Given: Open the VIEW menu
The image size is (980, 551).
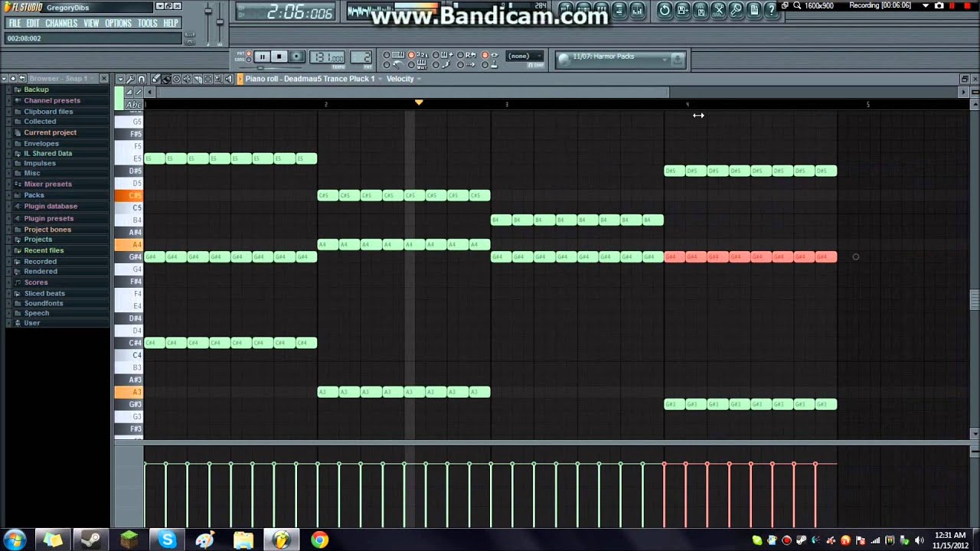Looking at the screenshot, I should 91,23.
